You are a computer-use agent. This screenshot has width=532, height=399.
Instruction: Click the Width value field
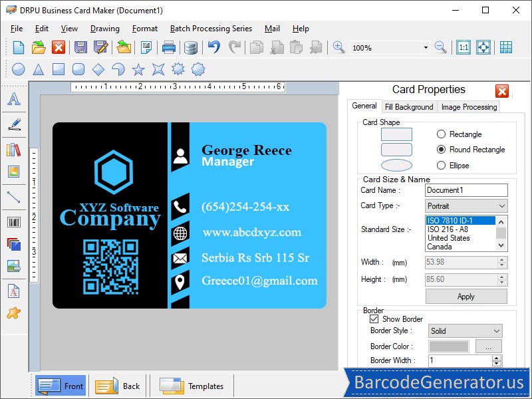[x=461, y=262]
